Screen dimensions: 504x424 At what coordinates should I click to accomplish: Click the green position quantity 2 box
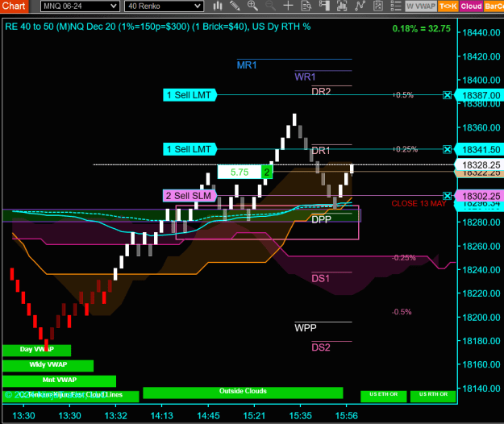[x=267, y=173]
